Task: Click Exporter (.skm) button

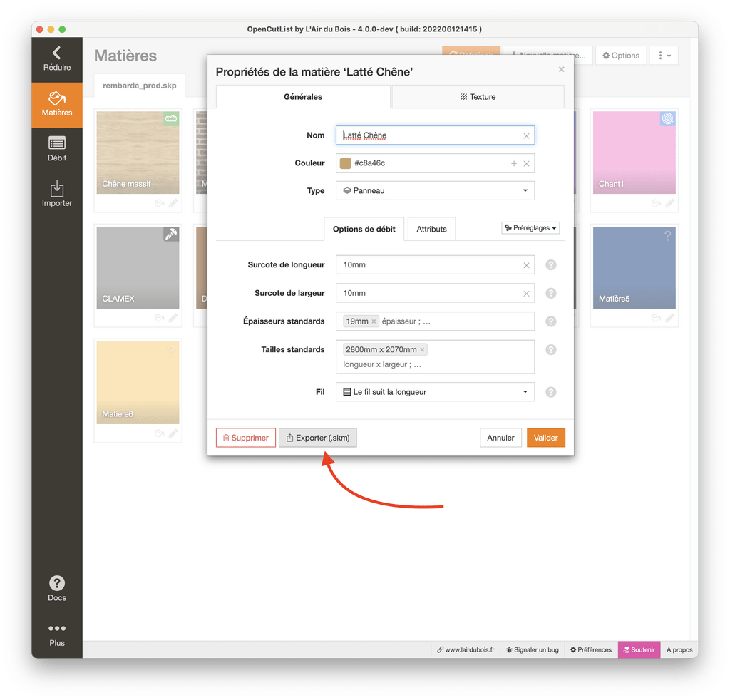Action: coord(317,438)
